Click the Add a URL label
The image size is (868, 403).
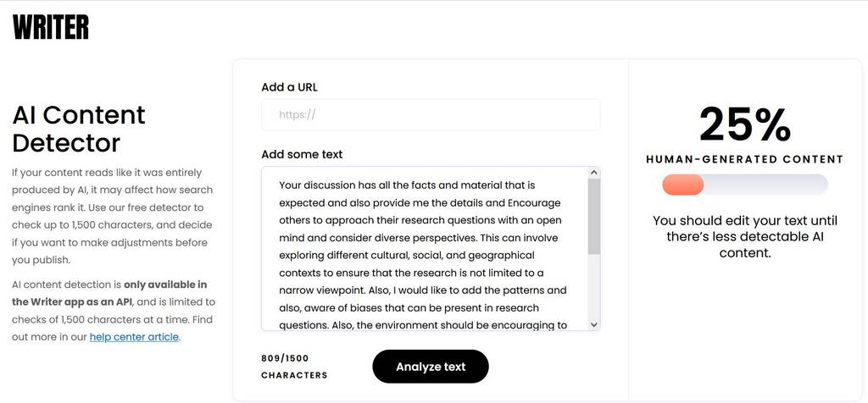pyautogui.click(x=290, y=87)
